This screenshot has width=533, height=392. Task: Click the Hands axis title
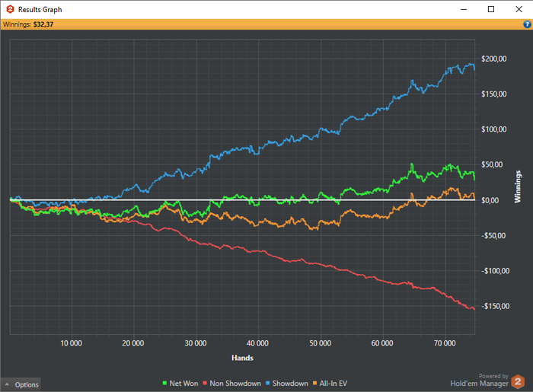tap(242, 358)
